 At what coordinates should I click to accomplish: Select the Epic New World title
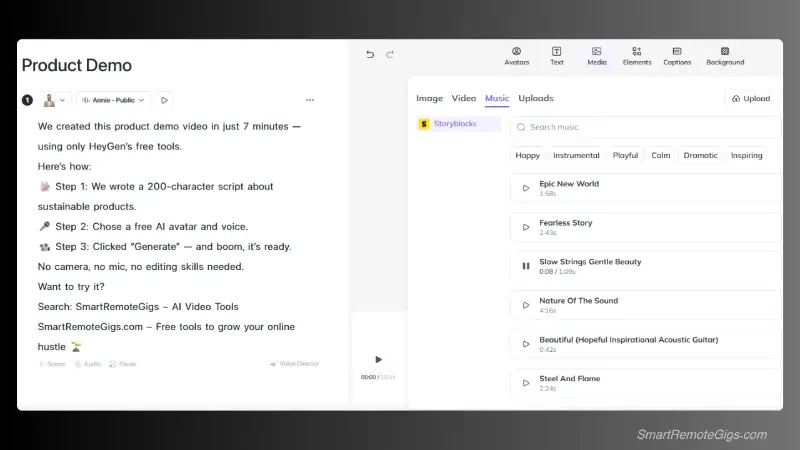pos(569,184)
